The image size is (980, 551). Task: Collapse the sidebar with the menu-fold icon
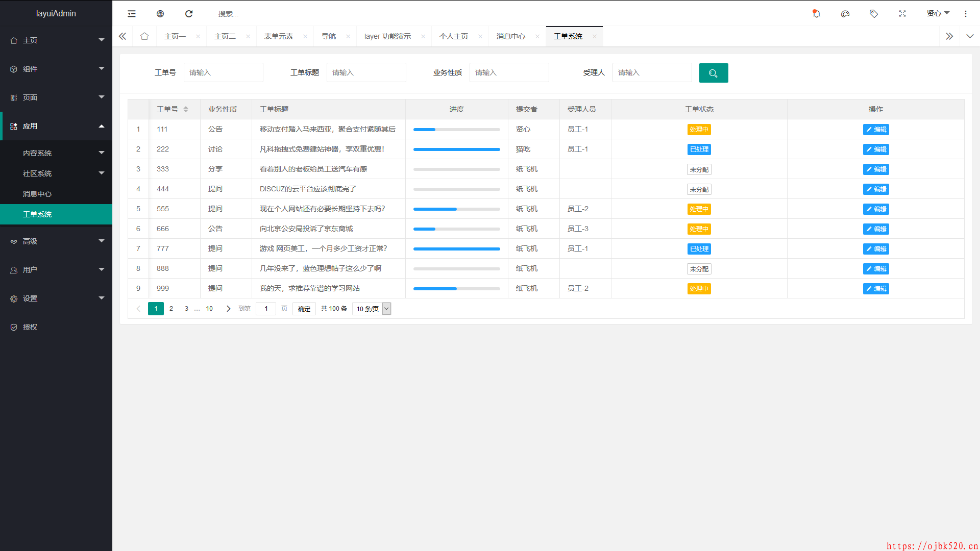coord(132,14)
